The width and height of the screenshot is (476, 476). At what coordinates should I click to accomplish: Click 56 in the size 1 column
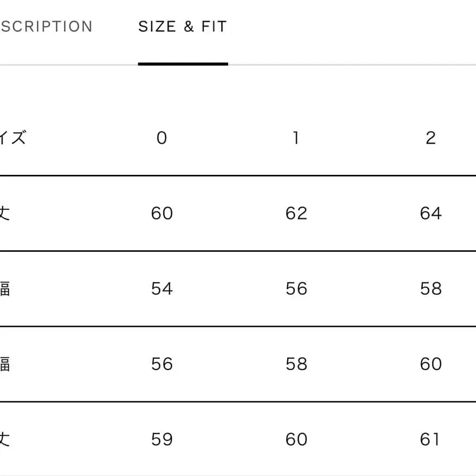(296, 289)
